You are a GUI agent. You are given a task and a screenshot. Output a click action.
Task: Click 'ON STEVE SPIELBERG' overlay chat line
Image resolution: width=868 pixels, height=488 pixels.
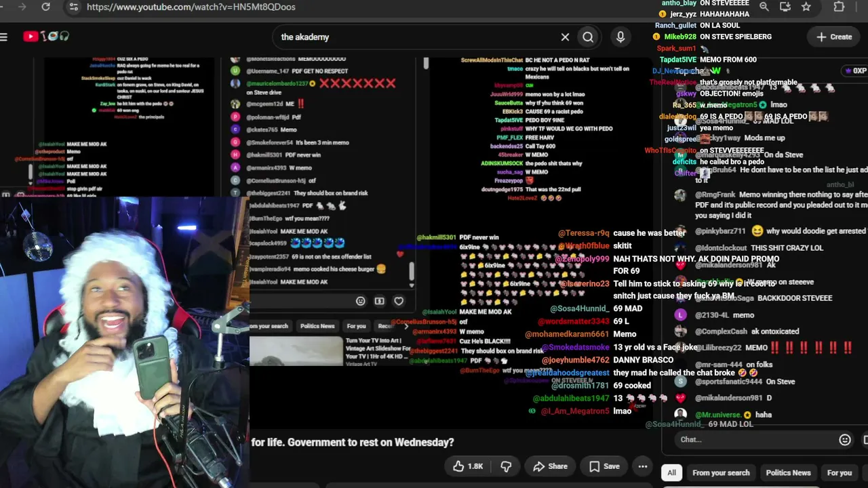click(736, 37)
